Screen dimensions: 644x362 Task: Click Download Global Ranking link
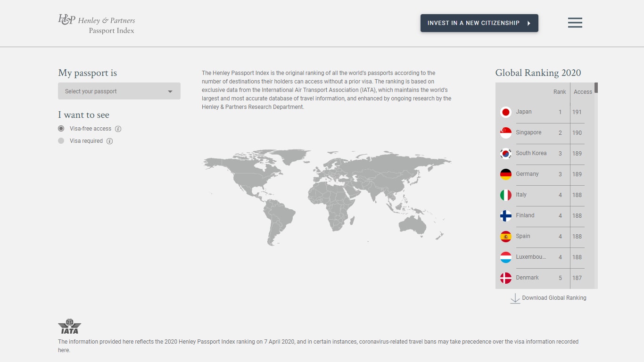pyautogui.click(x=554, y=298)
